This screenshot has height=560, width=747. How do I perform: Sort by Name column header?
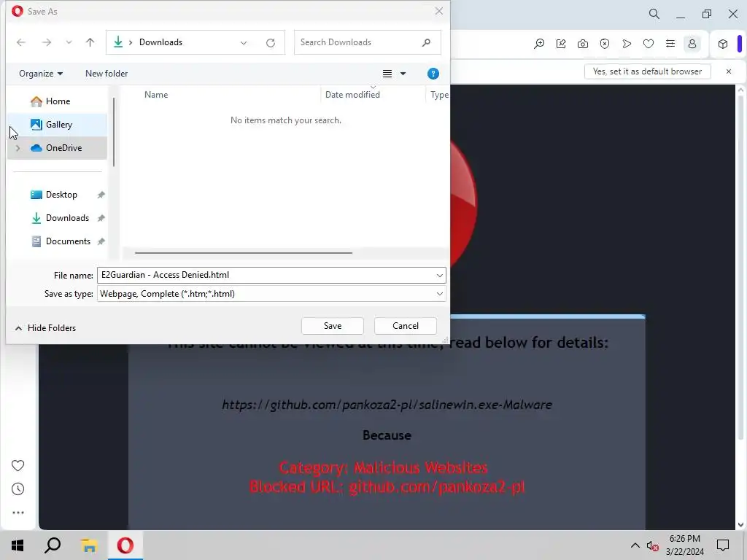point(156,94)
